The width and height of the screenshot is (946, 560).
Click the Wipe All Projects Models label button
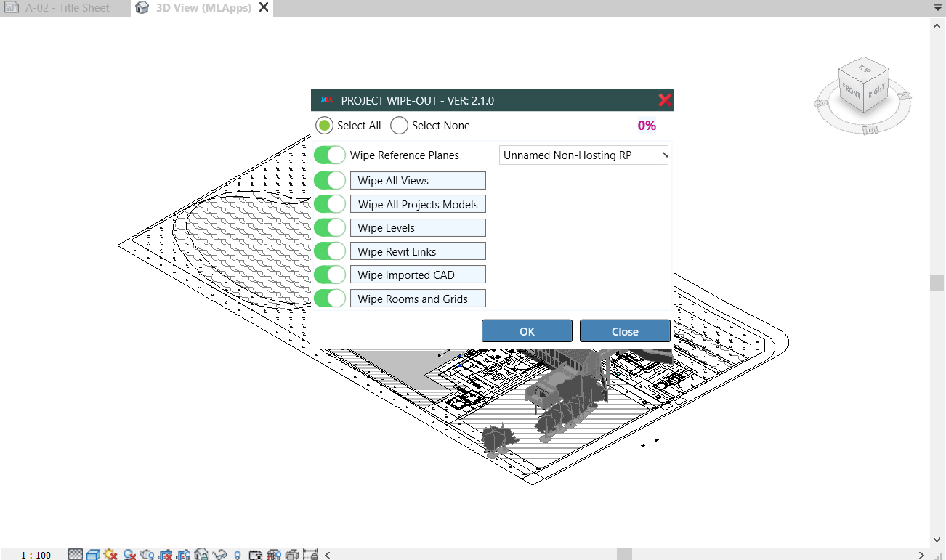tap(418, 204)
